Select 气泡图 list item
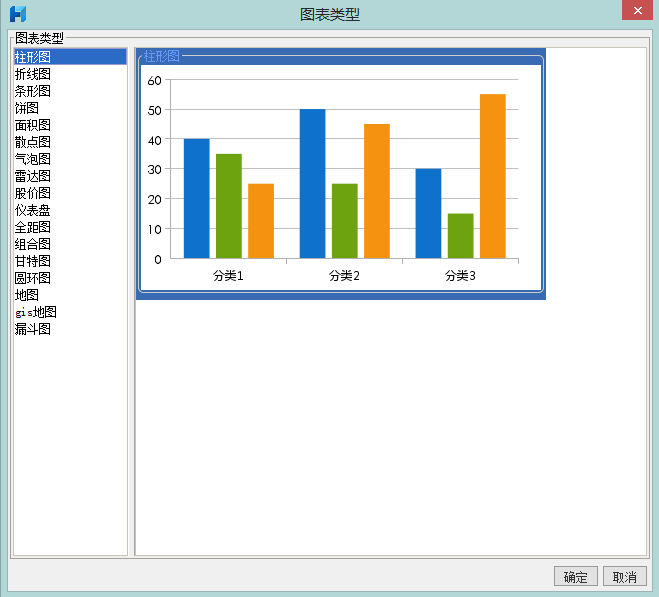Image resolution: width=659 pixels, height=597 pixels. pyautogui.click(x=70, y=159)
